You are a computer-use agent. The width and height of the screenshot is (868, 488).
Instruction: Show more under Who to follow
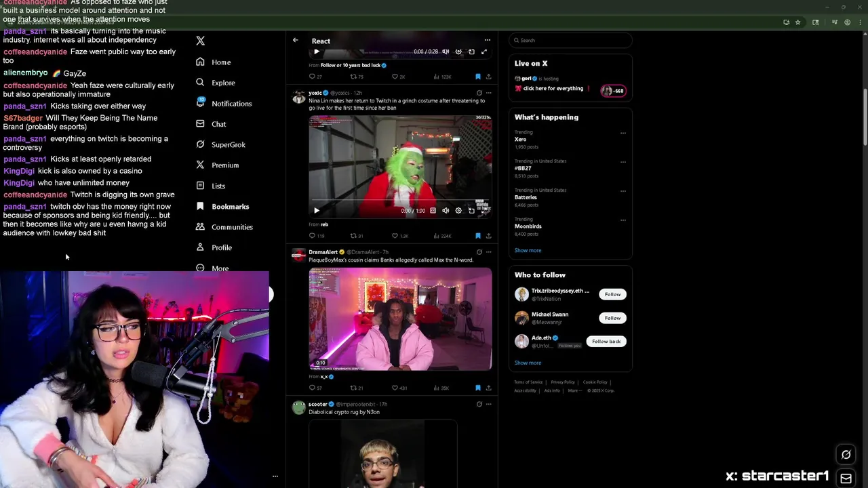tap(528, 363)
